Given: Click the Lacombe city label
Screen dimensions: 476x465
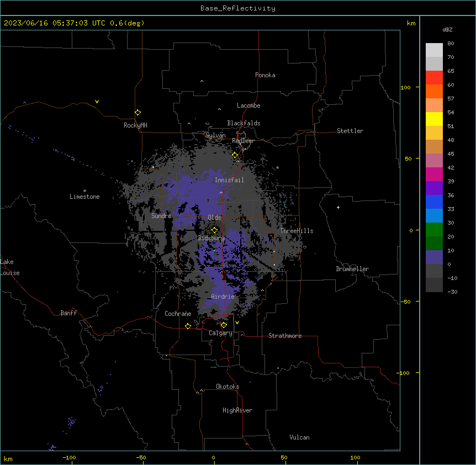Looking at the screenshot, I should point(248,105).
